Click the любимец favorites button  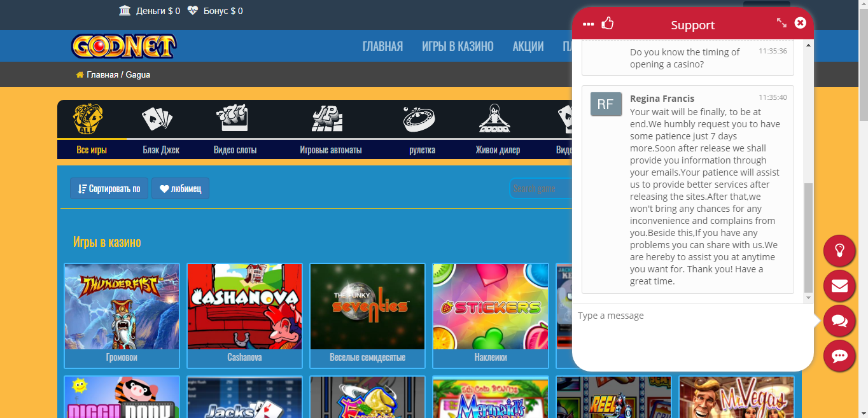(180, 188)
